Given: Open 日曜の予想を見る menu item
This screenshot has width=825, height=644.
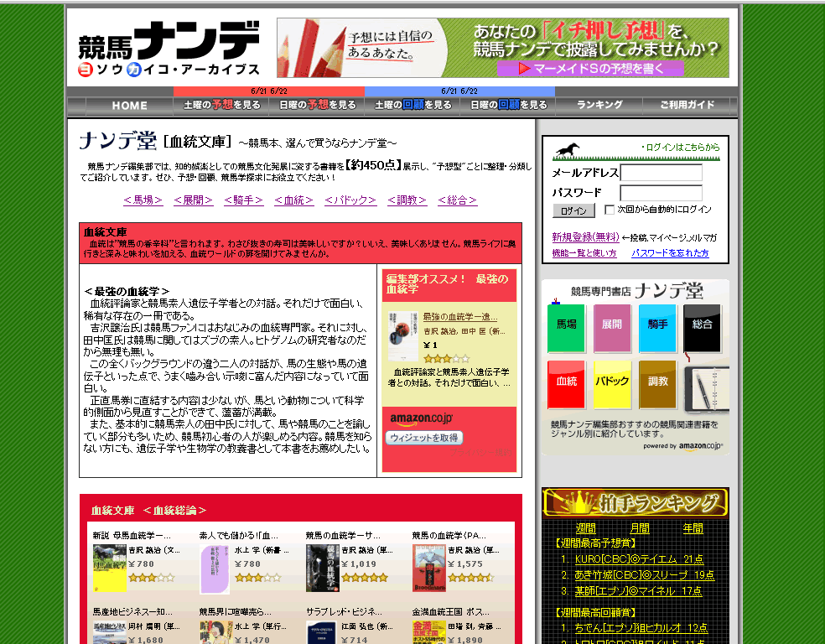Looking at the screenshot, I should pos(317,105).
